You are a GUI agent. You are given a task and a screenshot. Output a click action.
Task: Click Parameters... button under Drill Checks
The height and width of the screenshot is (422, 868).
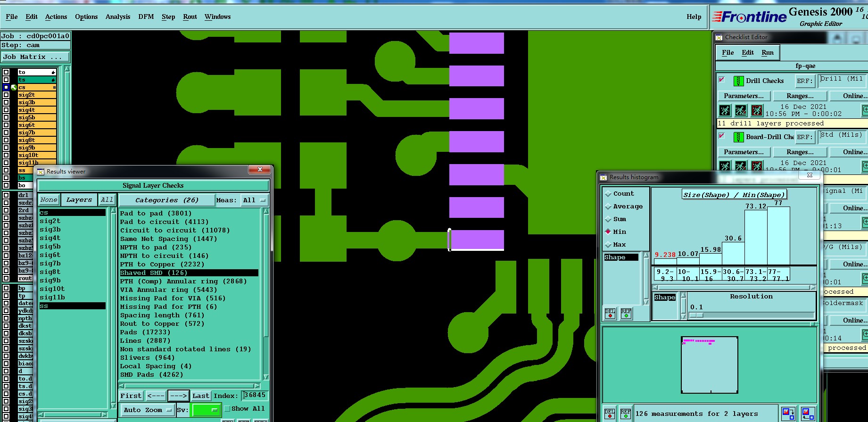[x=744, y=96]
